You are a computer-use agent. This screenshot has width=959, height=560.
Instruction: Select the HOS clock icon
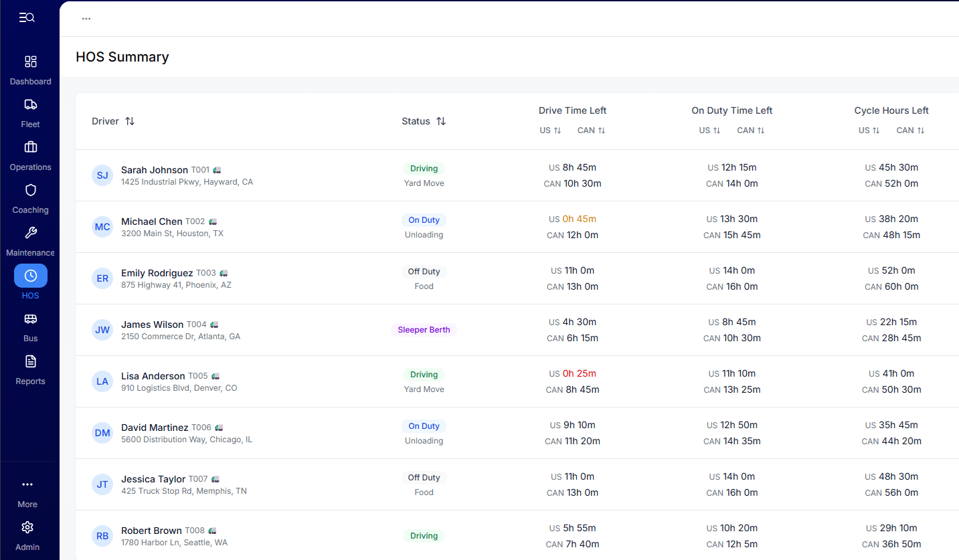point(30,276)
